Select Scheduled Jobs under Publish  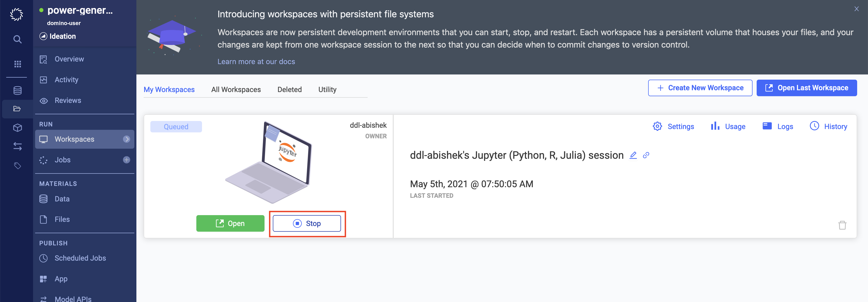coord(80,258)
